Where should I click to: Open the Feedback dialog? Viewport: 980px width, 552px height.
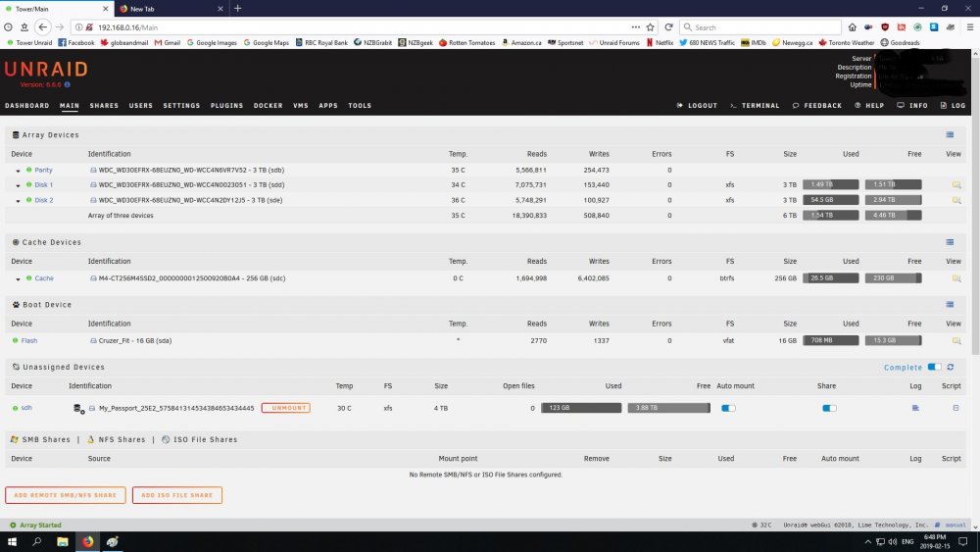click(817, 106)
